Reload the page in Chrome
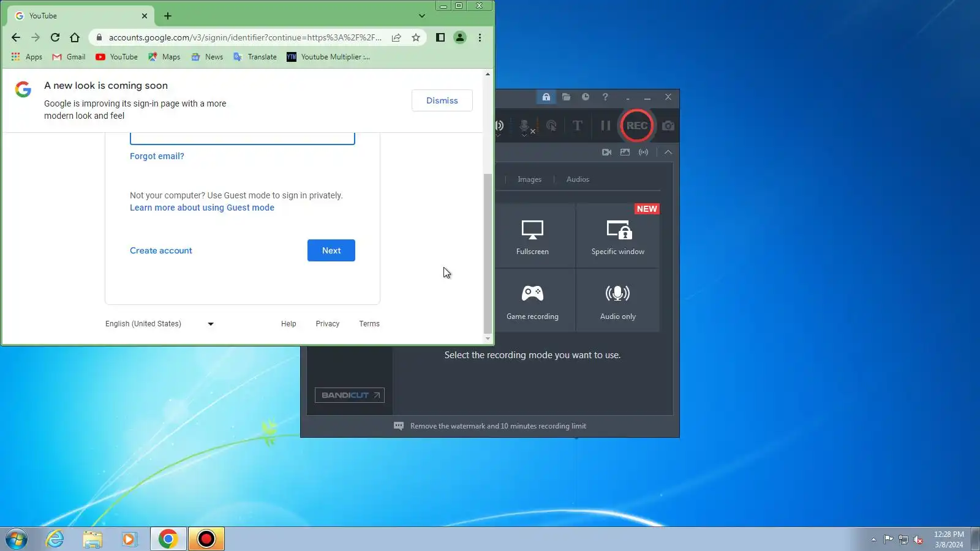Viewport: 980px width, 551px height. coord(55,37)
